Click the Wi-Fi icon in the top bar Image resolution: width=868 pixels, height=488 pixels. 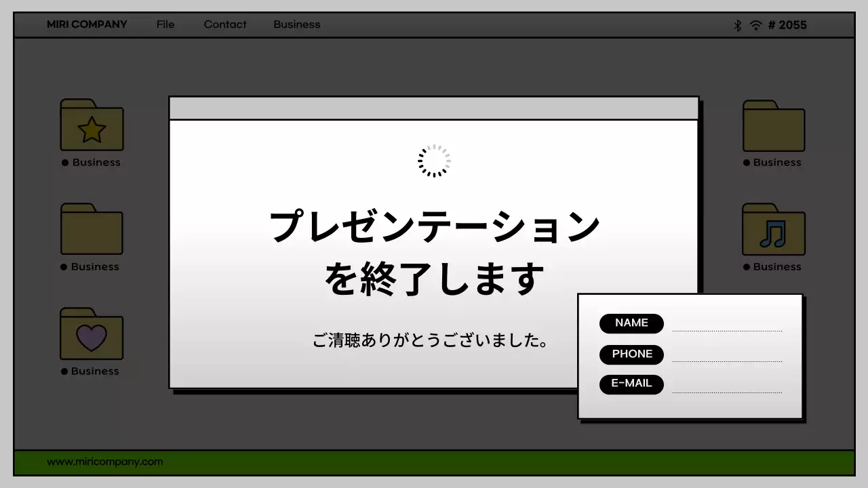point(755,25)
